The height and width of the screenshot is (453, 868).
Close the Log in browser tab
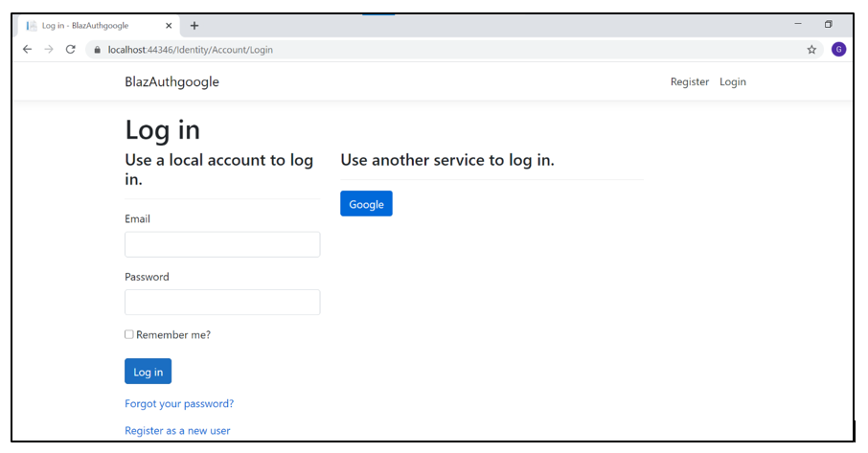pyautogui.click(x=170, y=26)
